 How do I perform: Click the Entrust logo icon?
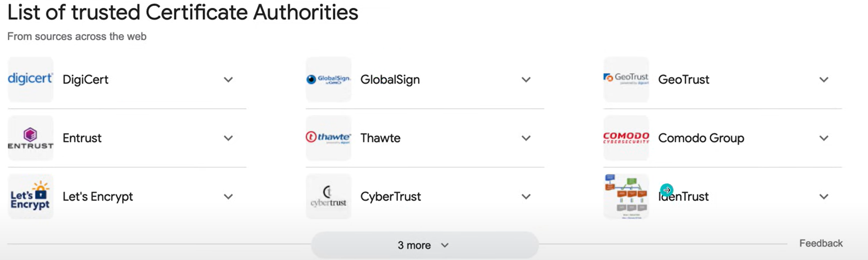(30, 138)
